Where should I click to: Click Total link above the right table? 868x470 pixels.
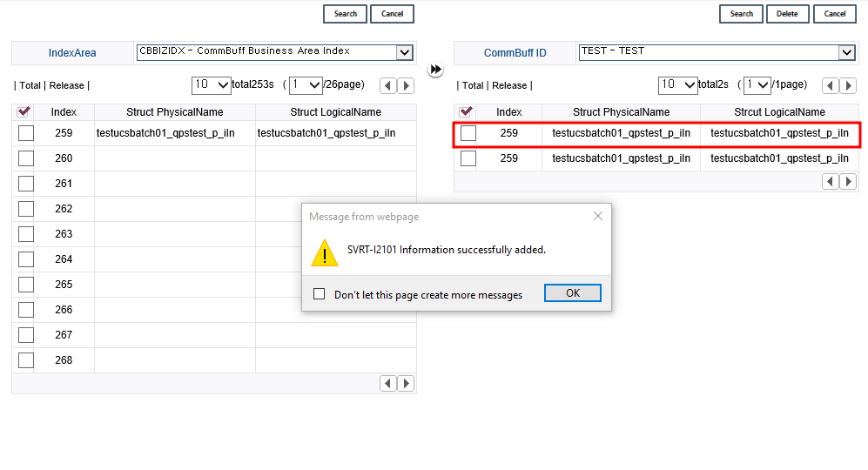pyautogui.click(x=473, y=85)
